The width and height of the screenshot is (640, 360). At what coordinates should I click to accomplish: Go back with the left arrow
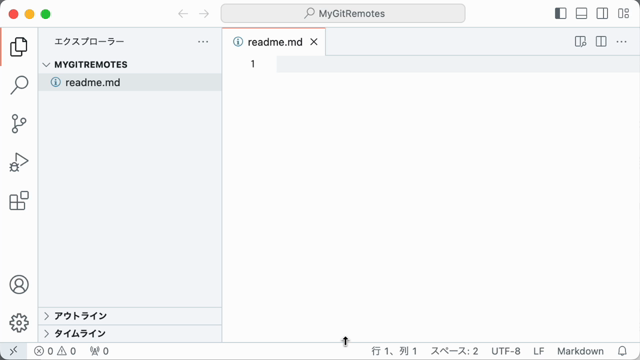(183, 14)
